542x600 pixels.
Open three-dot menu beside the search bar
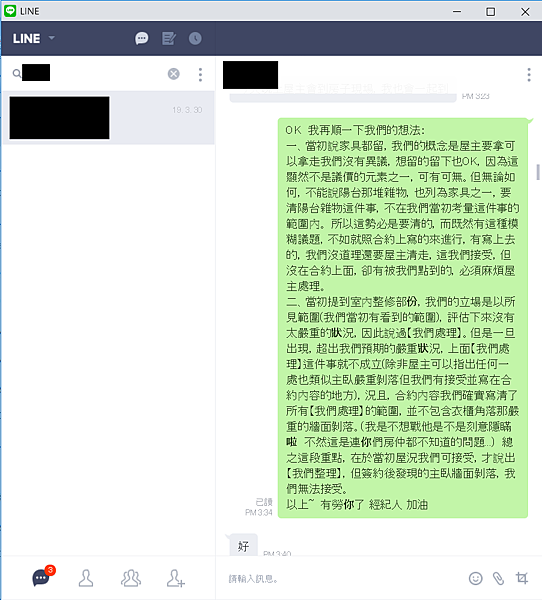click(x=200, y=75)
